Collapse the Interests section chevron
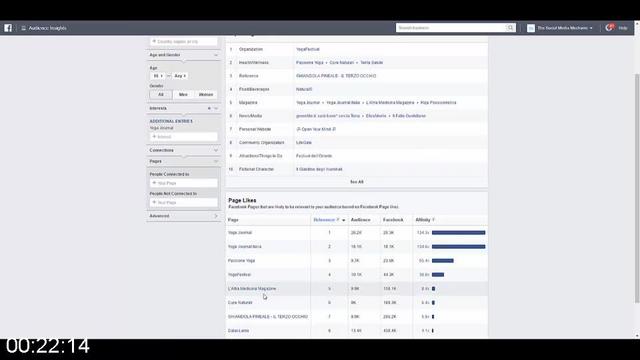The height and width of the screenshot is (360, 640). 216,109
